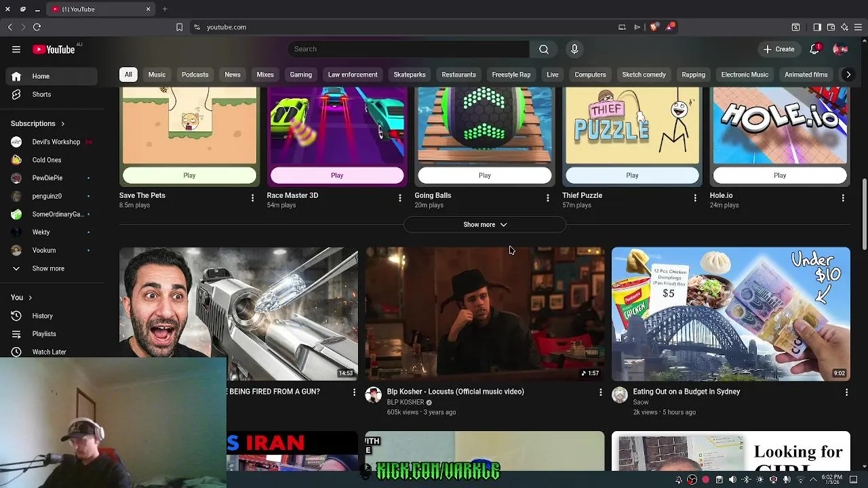This screenshot has width=868, height=488.
Task: Click in the YouTube search field
Action: [x=408, y=49]
